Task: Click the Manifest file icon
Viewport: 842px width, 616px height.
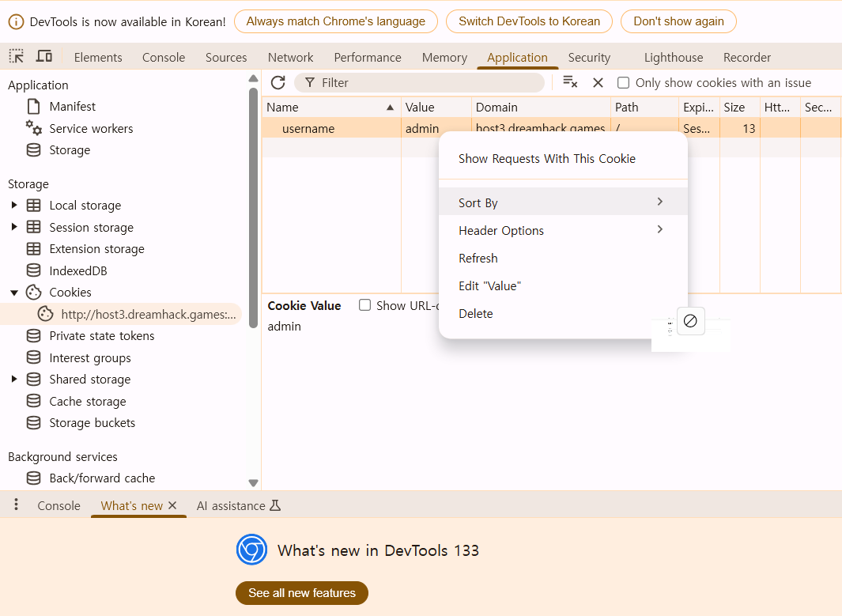Action: pos(33,106)
